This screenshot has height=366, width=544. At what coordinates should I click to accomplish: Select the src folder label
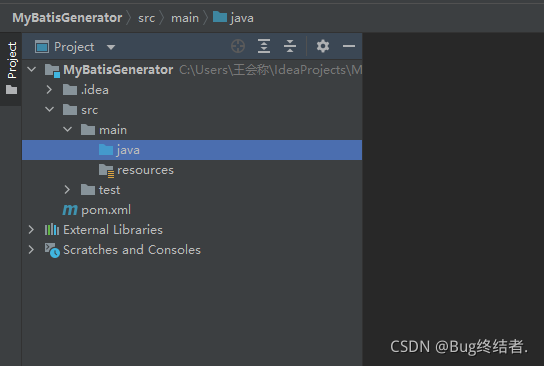click(90, 110)
